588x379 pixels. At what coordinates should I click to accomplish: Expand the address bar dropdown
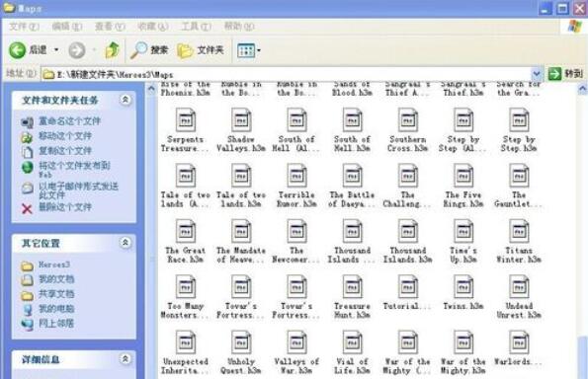[x=537, y=74]
